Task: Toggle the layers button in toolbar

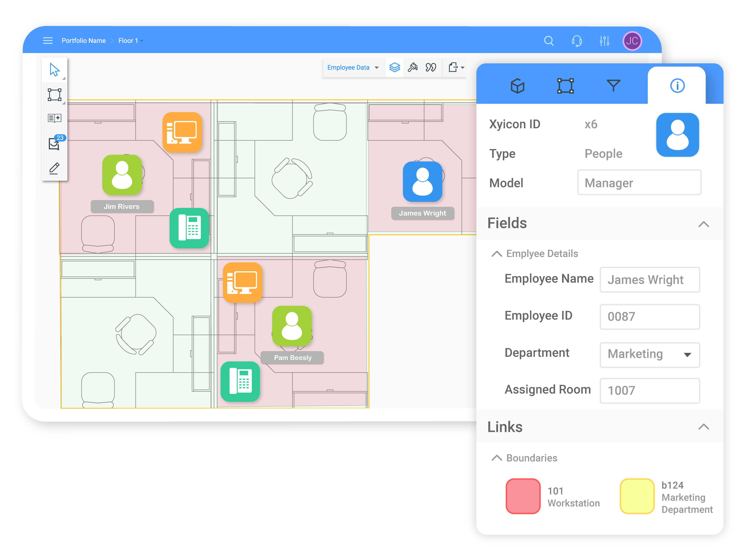Action: pyautogui.click(x=394, y=67)
